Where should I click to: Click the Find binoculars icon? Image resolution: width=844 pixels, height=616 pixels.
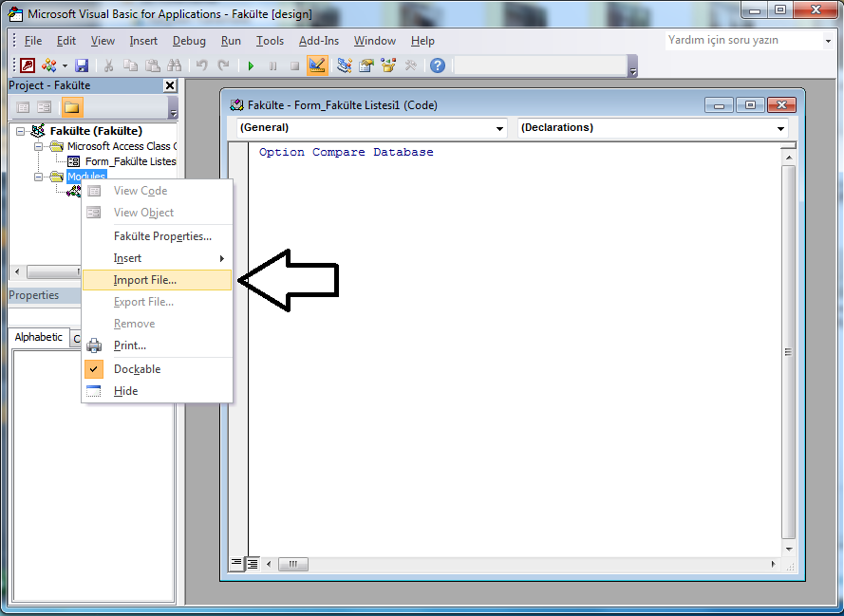coord(175,65)
